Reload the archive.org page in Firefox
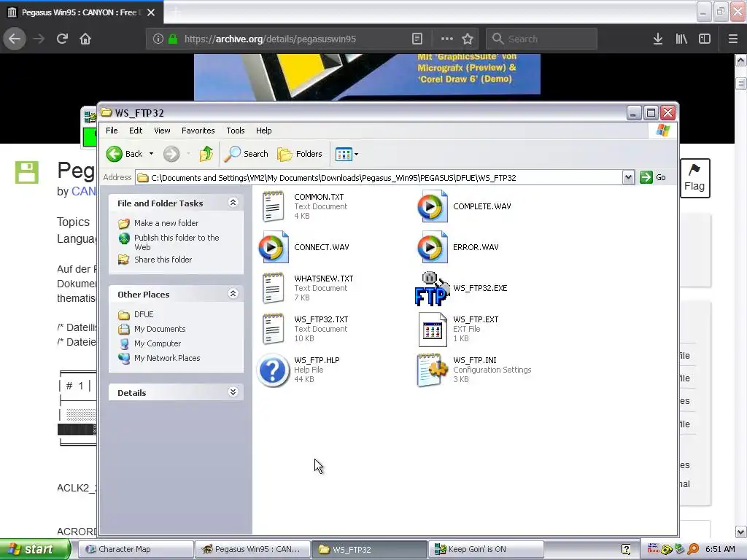Screen dimensions: 747x560 click(62, 39)
